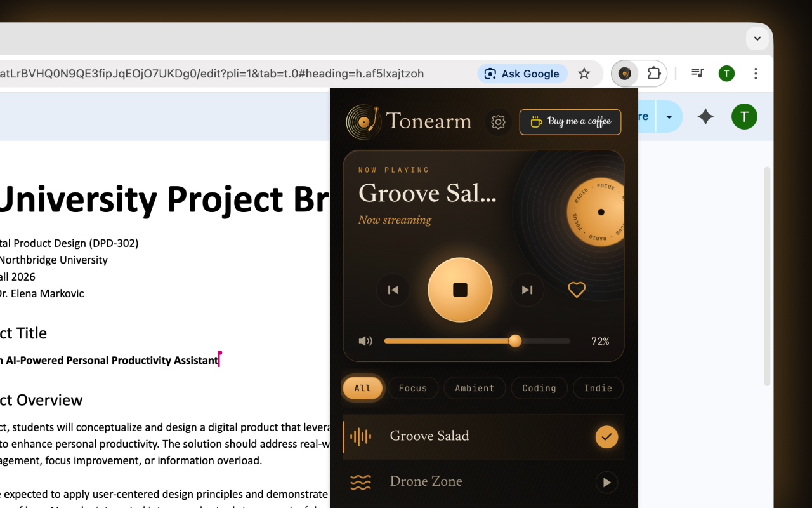Stop playback using the large center button
Image resolution: width=812 pixels, height=508 pixels.
point(460,290)
